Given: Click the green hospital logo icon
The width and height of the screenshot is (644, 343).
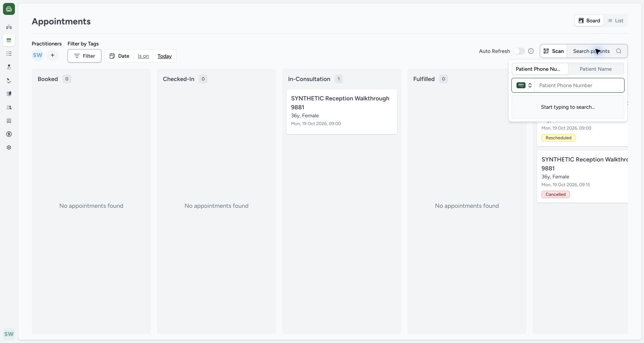Looking at the screenshot, I should (x=9, y=9).
